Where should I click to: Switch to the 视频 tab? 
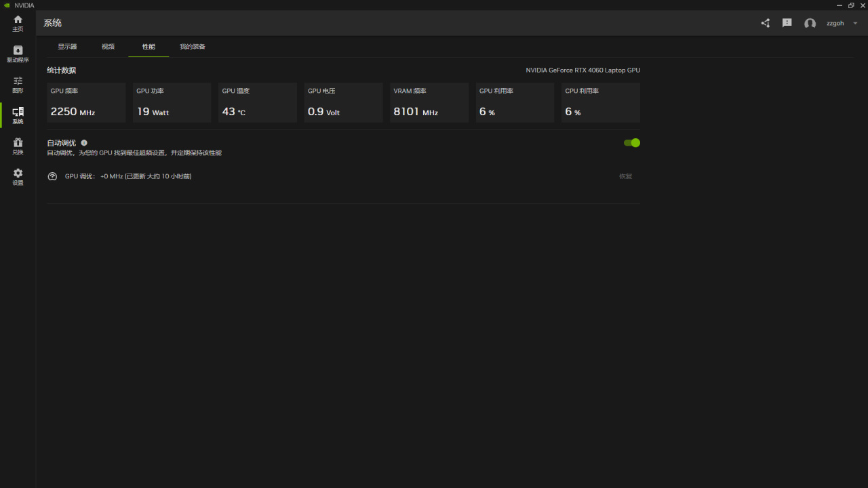point(108,47)
